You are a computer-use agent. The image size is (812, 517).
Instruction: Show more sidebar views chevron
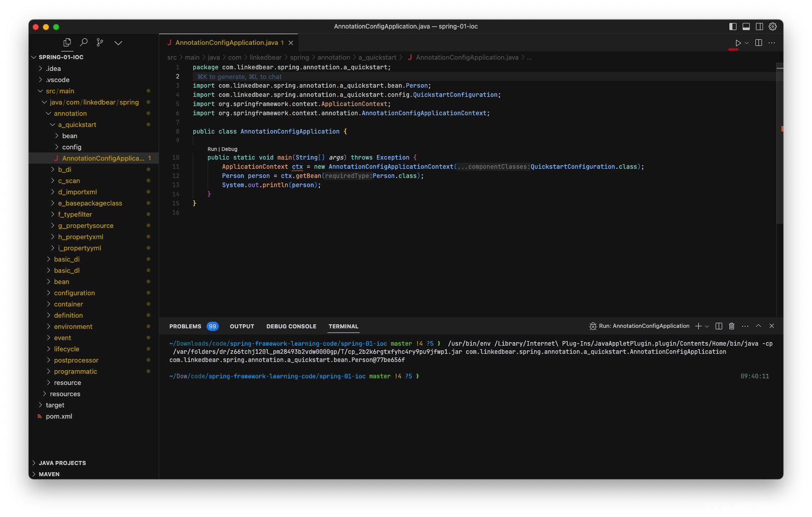pos(118,43)
